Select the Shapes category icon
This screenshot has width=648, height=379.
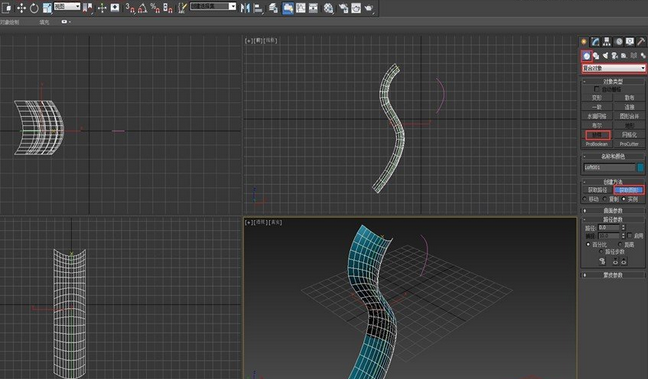[x=596, y=56]
